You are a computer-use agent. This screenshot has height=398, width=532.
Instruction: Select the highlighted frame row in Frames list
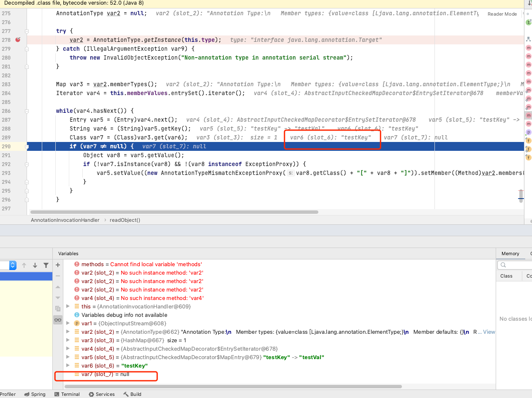(x=26, y=276)
